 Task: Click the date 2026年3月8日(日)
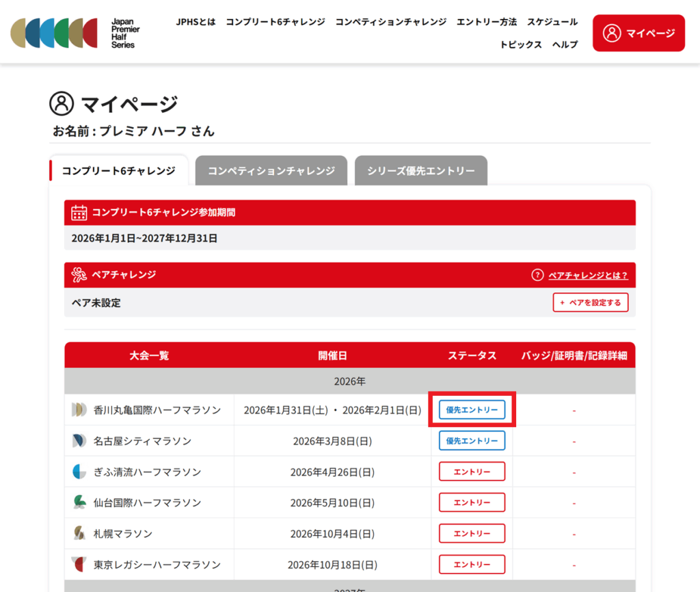(x=333, y=441)
